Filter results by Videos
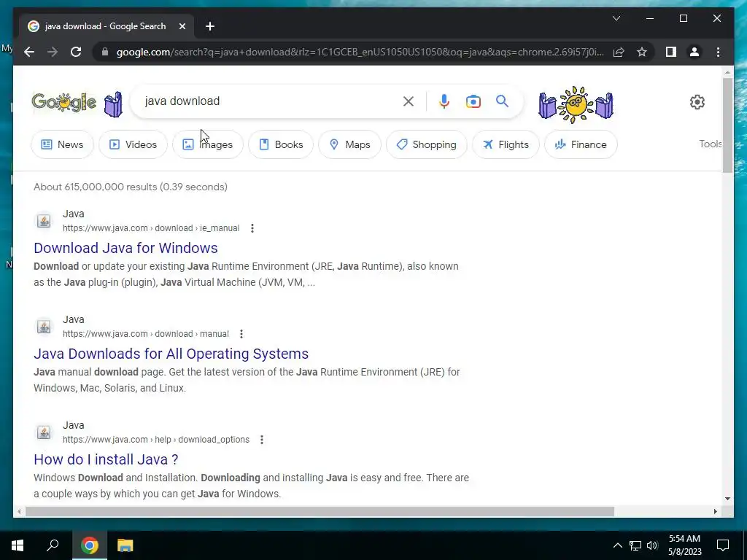This screenshot has height=560, width=747. (x=133, y=144)
